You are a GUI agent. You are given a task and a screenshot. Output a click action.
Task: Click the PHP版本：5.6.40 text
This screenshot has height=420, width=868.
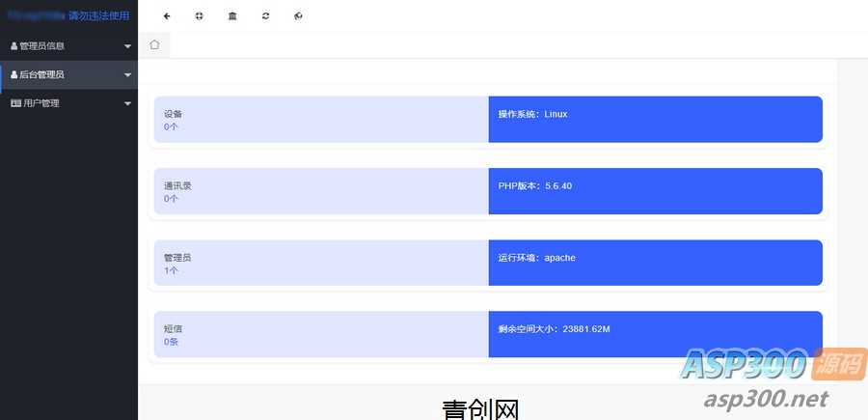pos(534,186)
